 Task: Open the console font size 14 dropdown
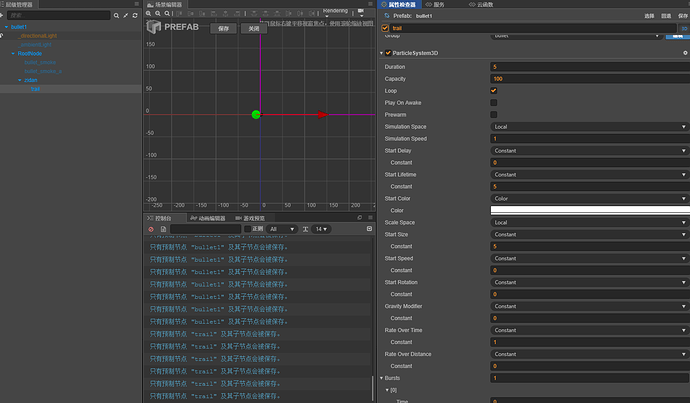click(321, 229)
